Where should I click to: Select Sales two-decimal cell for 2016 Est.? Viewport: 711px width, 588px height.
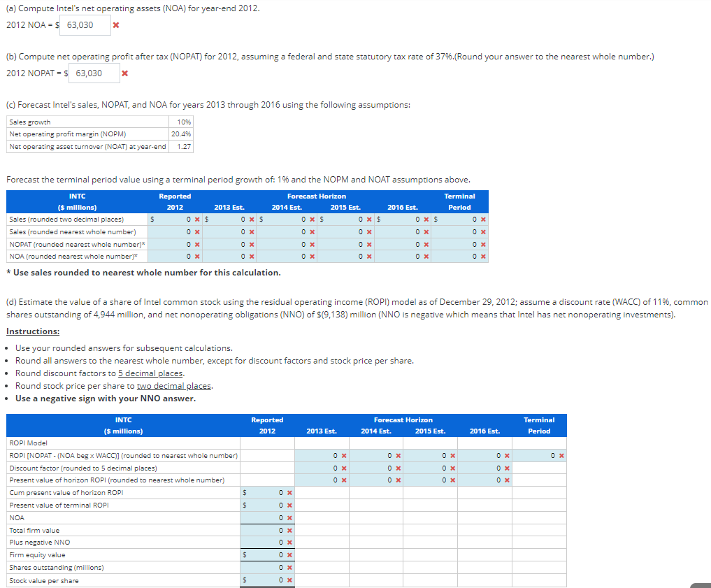pyautogui.click(x=403, y=220)
